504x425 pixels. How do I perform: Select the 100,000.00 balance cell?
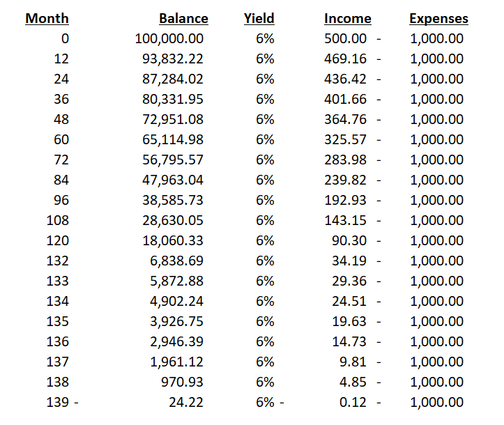(x=169, y=39)
